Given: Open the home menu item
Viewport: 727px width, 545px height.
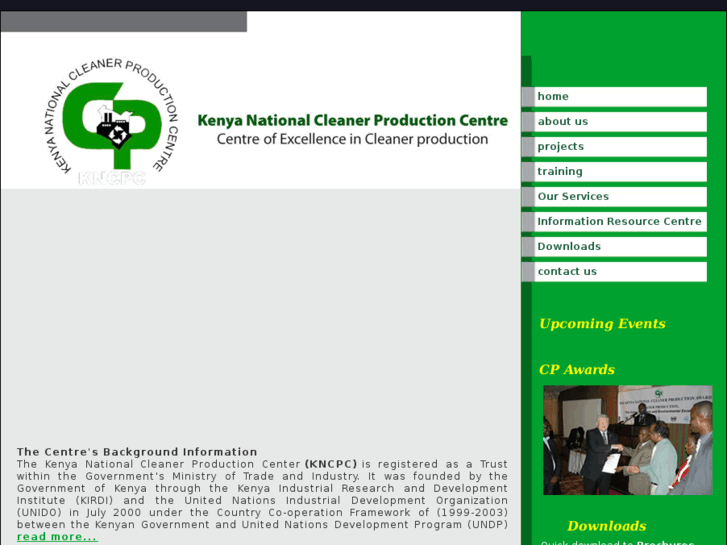Looking at the screenshot, I should (614, 96).
